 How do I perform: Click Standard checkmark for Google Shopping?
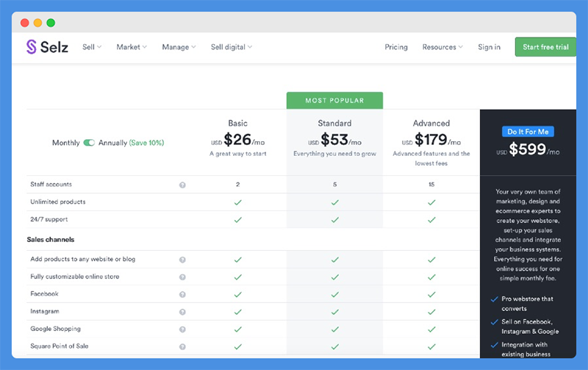[x=335, y=330]
